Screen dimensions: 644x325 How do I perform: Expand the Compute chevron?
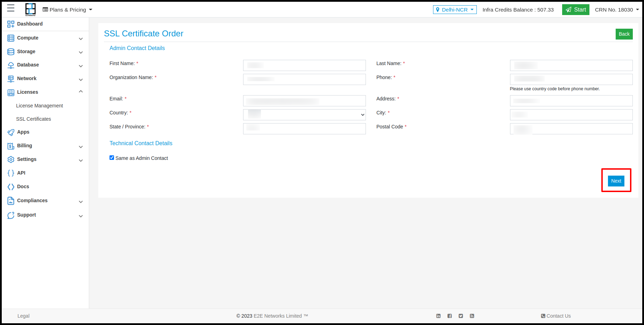click(81, 39)
